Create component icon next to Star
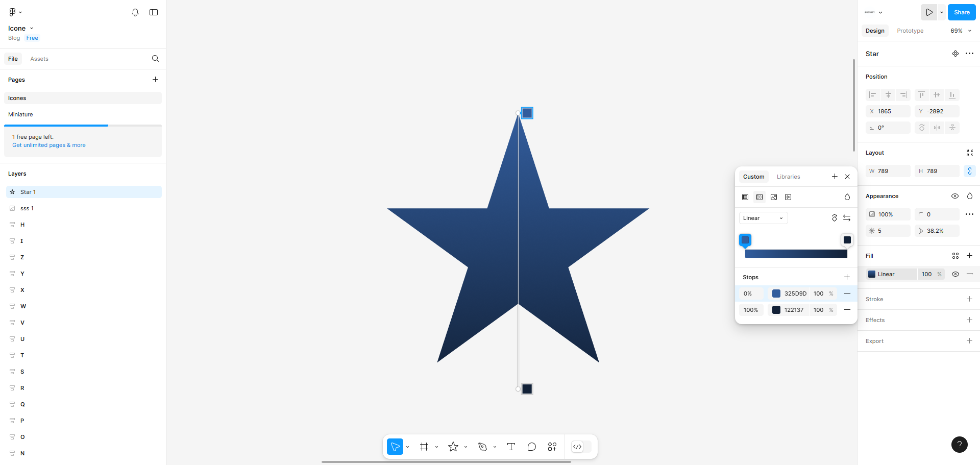This screenshot has width=980, height=465. tap(955, 54)
